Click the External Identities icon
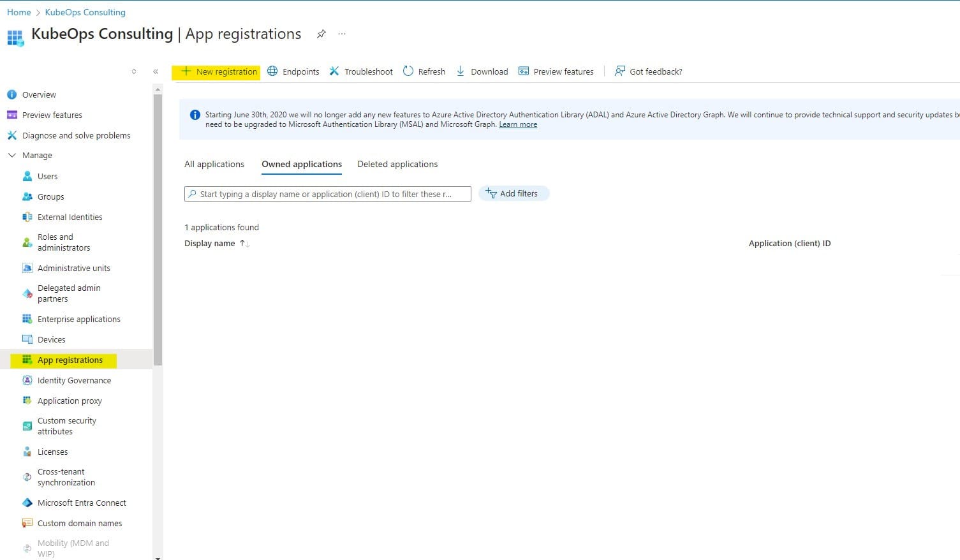 pos(27,217)
